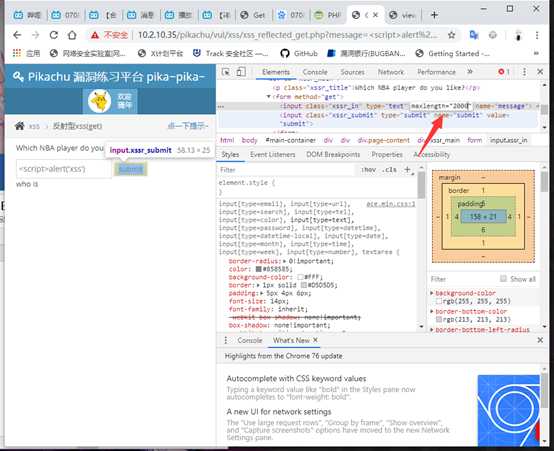This screenshot has height=451, width=554.
Task: Open the Properties pane tab
Action: click(387, 155)
